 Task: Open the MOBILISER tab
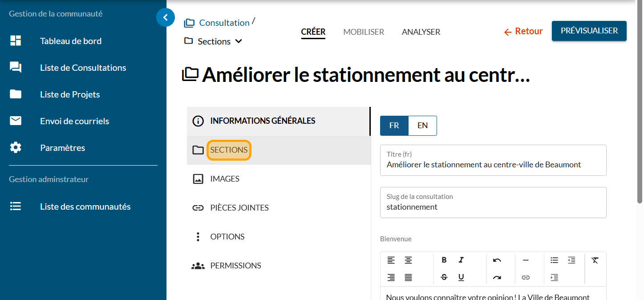pyautogui.click(x=364, y=32)
